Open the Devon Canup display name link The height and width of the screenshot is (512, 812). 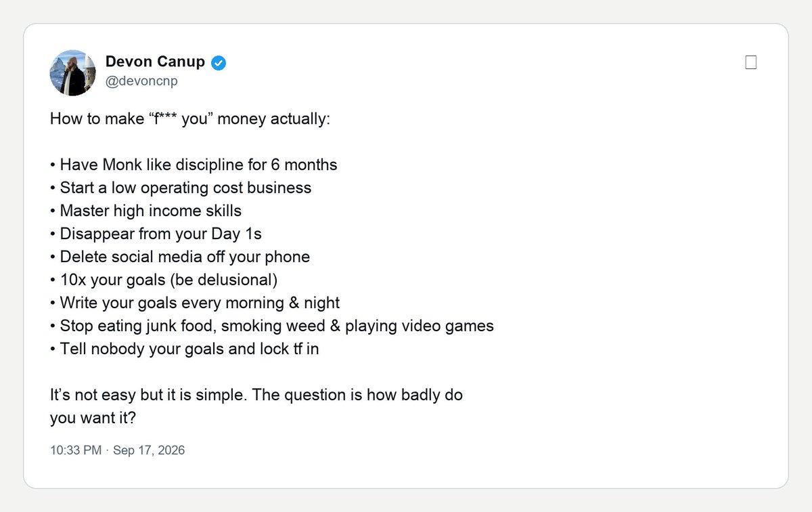[x=155, y=62]
